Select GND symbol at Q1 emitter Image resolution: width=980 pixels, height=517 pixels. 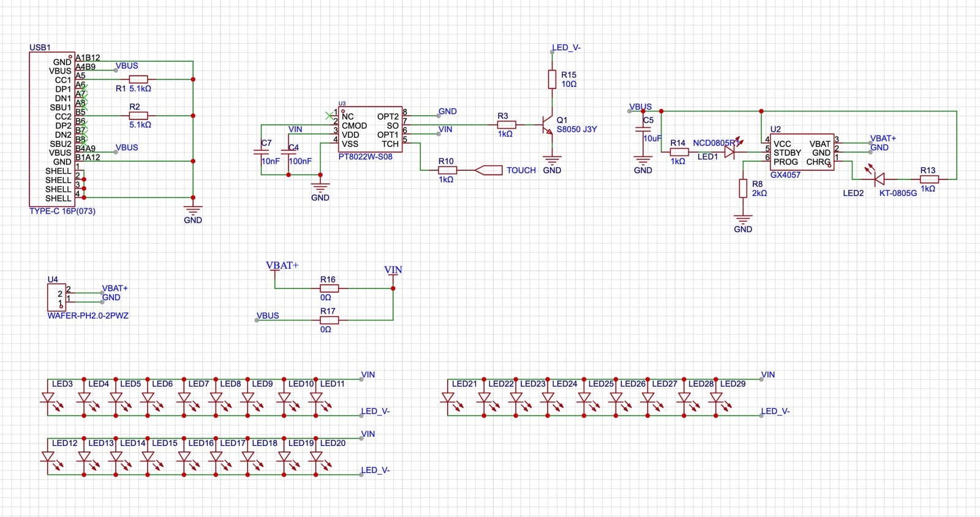[x=552, y=162]
